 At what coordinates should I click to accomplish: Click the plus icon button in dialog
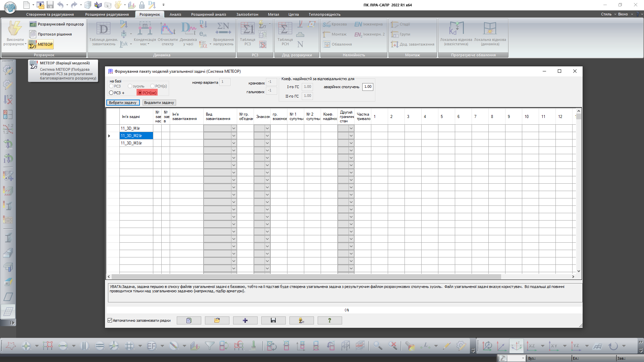click(245, 320)
